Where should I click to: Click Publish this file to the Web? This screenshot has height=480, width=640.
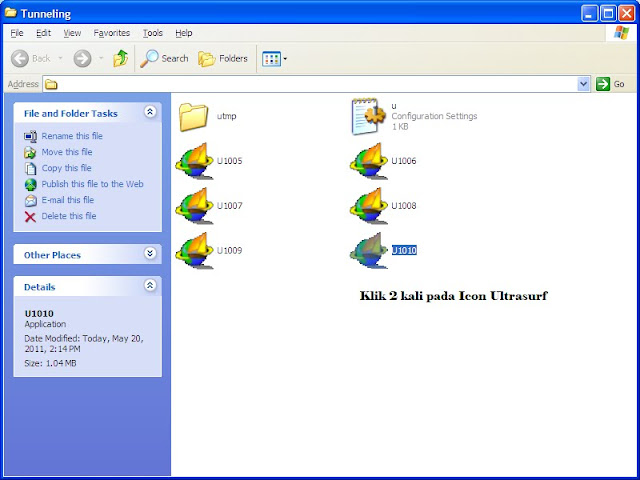pyautogui.click(x=92, y=184)
